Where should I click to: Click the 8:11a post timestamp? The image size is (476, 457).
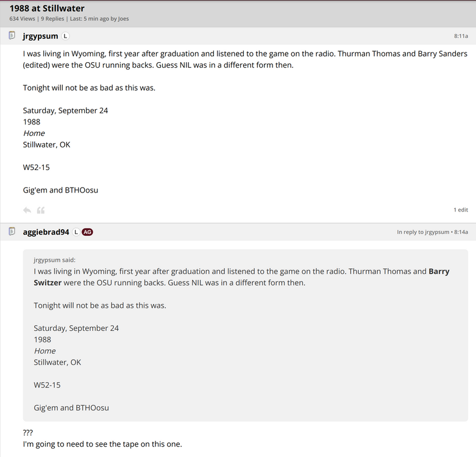coord(461,37)
